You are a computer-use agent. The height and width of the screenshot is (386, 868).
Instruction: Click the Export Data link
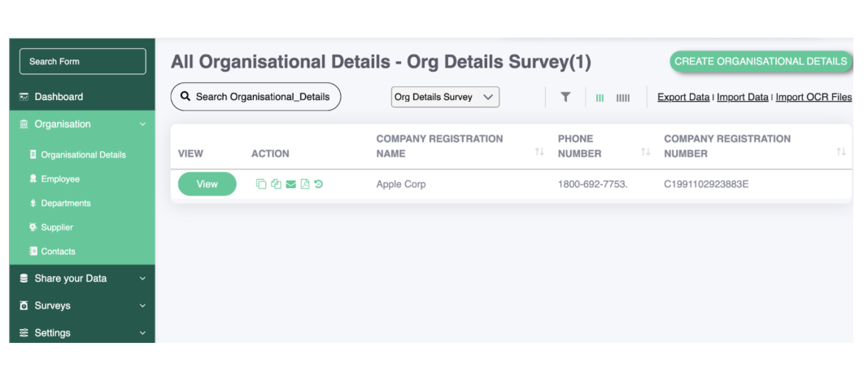[x=683, y=97]
